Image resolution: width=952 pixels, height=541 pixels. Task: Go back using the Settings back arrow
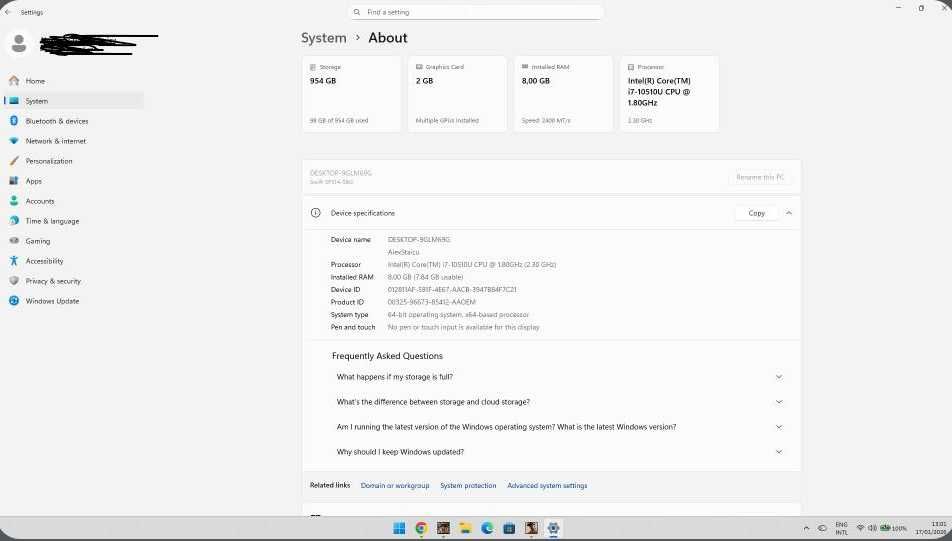point(8,12)
